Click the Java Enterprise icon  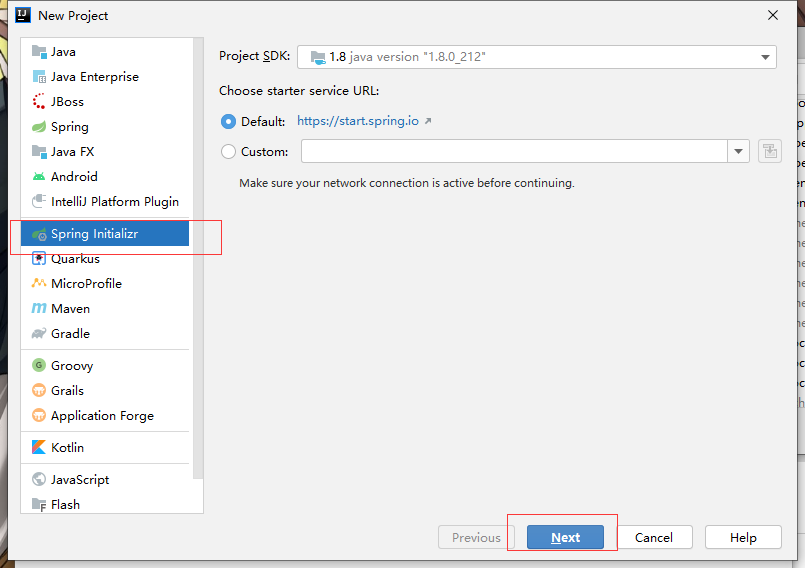point(39,77)
